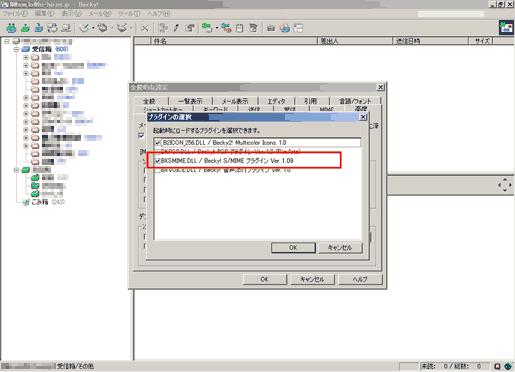Screen dimensions: 515x372
Task: Open the ファイル menu
Action: [x=15, y=14]
